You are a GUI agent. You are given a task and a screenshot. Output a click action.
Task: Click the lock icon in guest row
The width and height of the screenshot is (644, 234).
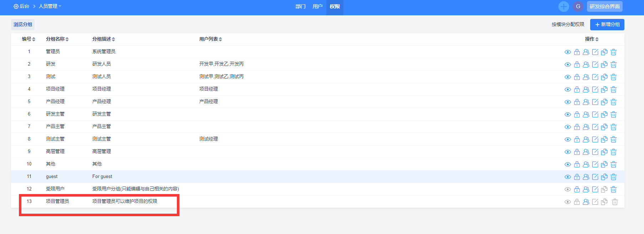coord(577,177)
